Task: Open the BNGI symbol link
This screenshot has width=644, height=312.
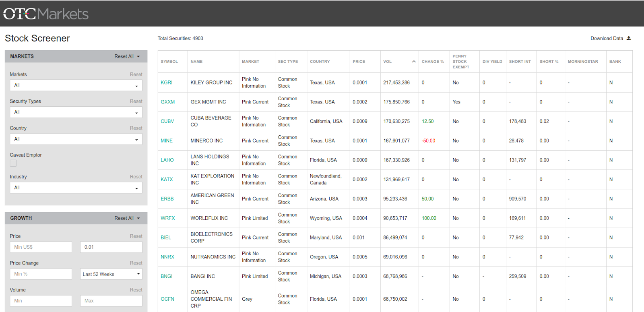Action: click(166, 276)
